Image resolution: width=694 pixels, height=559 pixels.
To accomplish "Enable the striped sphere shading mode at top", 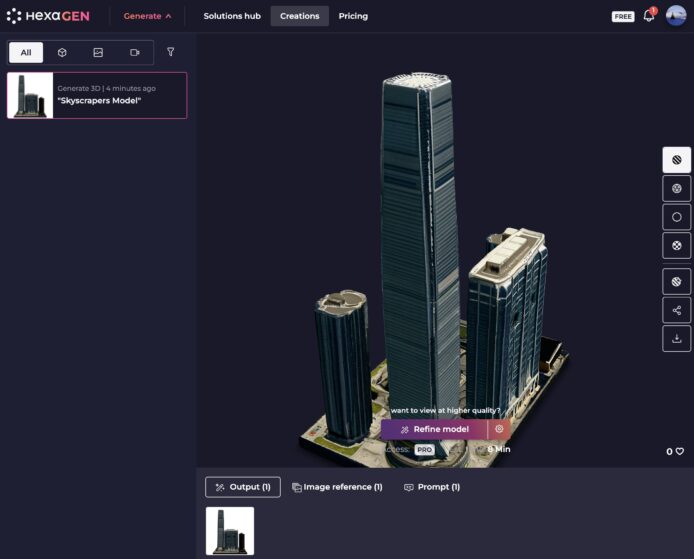I will [x=677, y=160].
